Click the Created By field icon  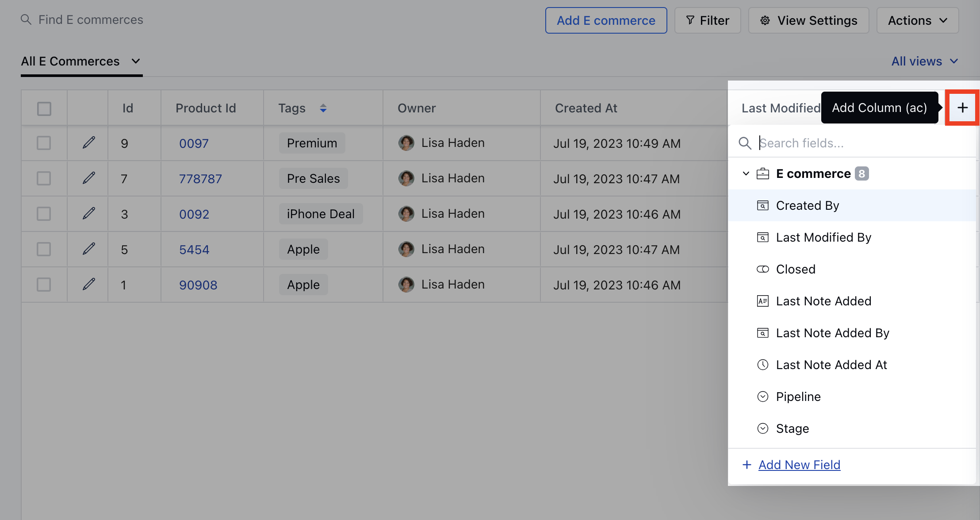[763, 205]
